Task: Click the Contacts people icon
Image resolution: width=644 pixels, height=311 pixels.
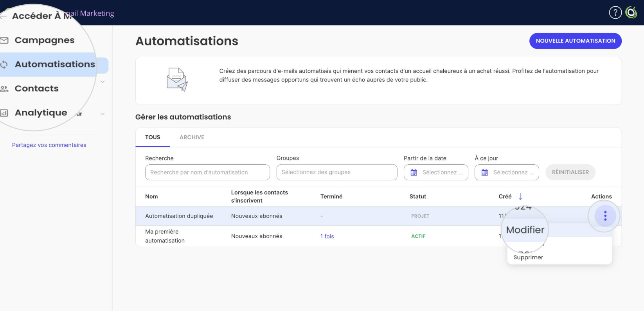Action: [x=4, y=89]
